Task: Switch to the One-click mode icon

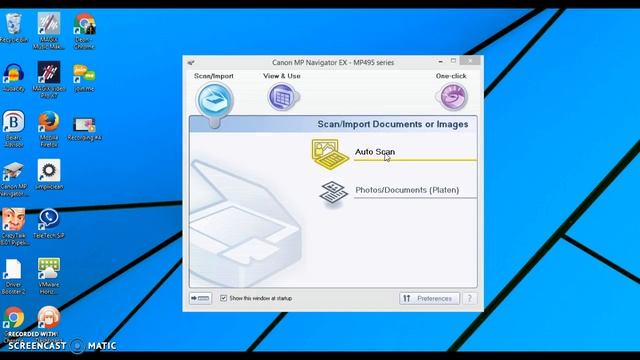Action: click(452, 97)
